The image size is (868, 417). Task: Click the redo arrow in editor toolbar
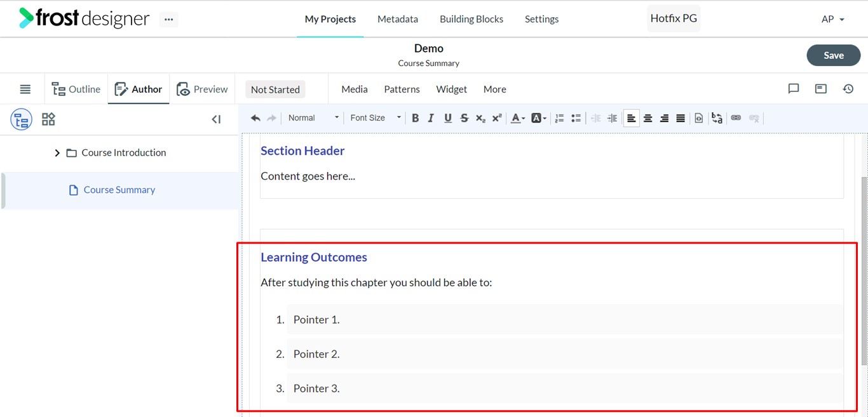pos(271,118)
